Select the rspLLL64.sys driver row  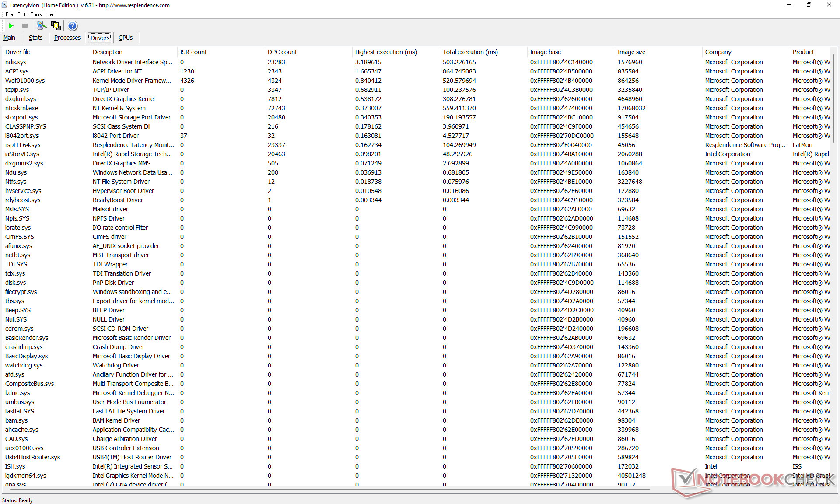[x=23, y=145]
